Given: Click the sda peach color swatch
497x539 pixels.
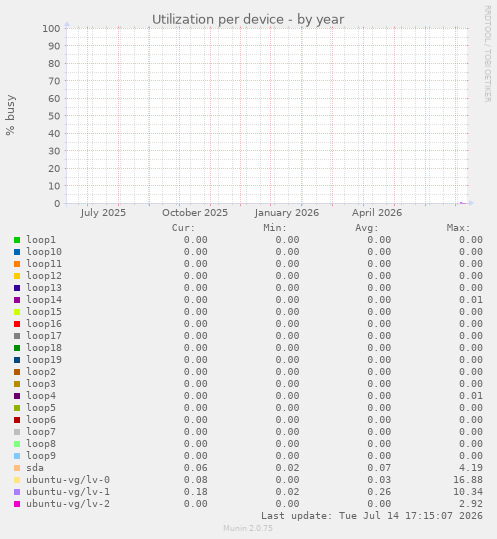Looking at the screenshot, I should pyautogui.click(x=17, y=468).
